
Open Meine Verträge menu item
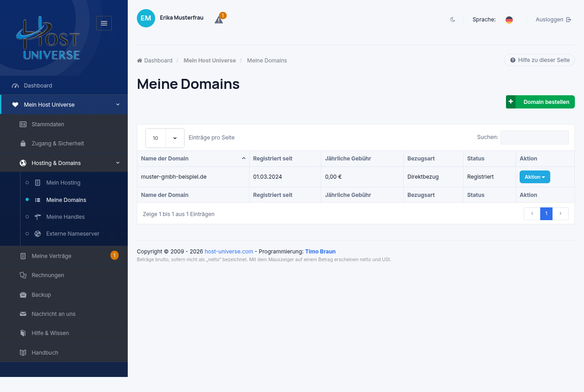64,256
